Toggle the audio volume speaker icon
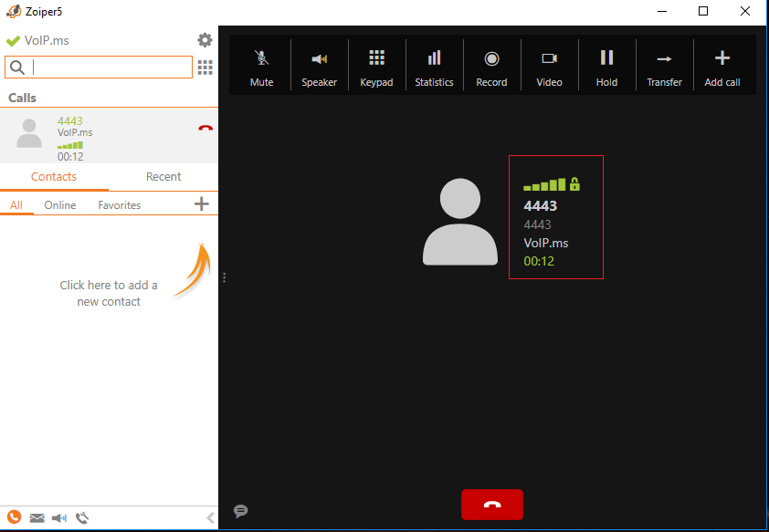This screenshot has width=769, height=532. pyautogui.click(x=58, y=517)
